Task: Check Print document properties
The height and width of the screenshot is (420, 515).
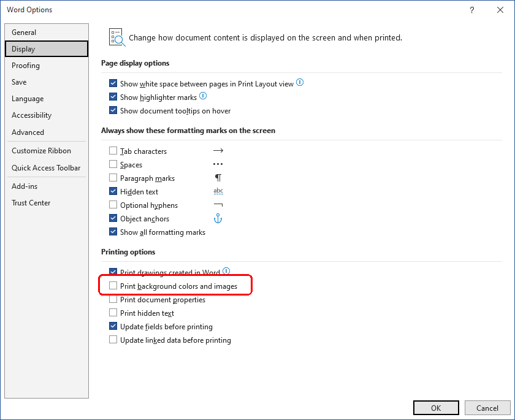Action: click(x=113, y=299)
